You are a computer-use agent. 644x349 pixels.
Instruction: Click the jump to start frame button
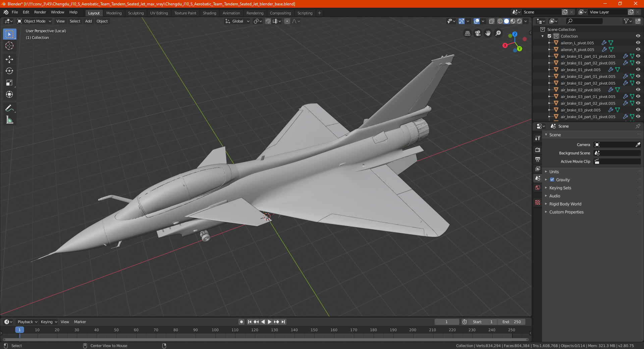tap(250, 322)
